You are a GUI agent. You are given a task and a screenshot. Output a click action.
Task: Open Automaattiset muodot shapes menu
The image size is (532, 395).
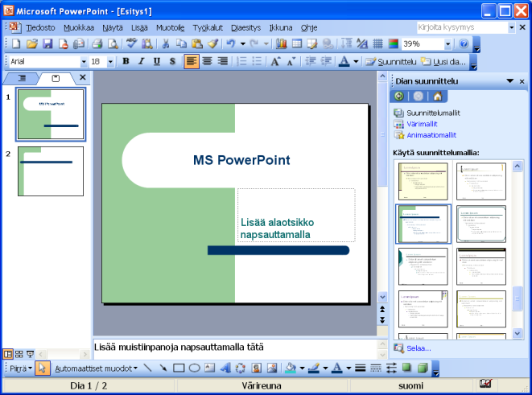coord(97,368)
